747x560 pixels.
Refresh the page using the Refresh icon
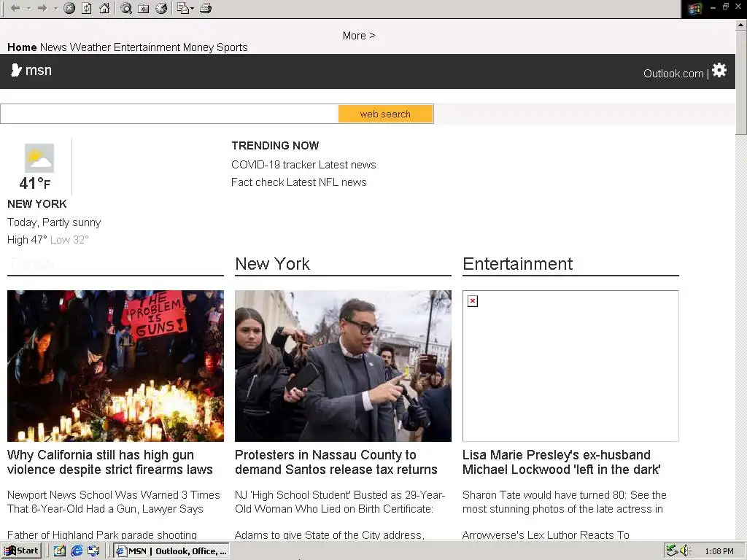coord(87,8)
